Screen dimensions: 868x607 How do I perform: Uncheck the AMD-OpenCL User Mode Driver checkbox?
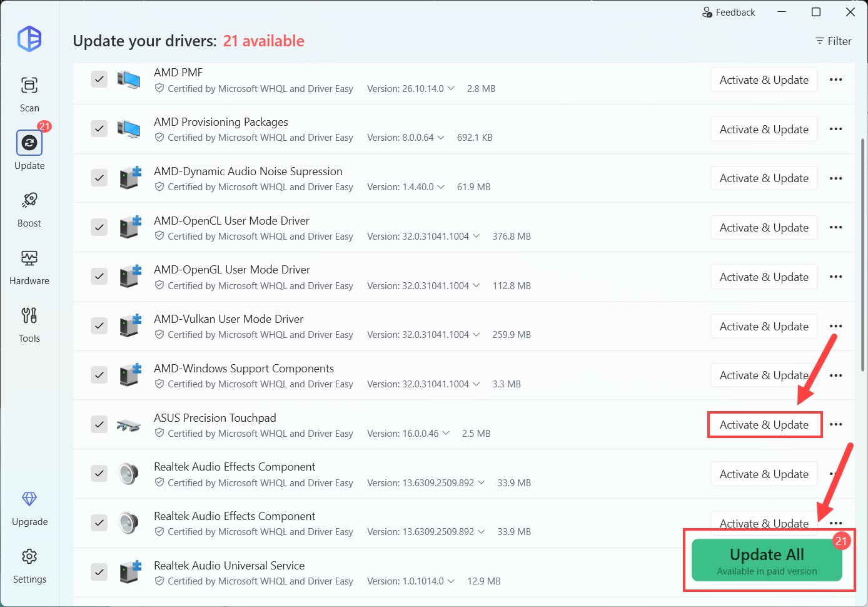(x=99, y=227)
